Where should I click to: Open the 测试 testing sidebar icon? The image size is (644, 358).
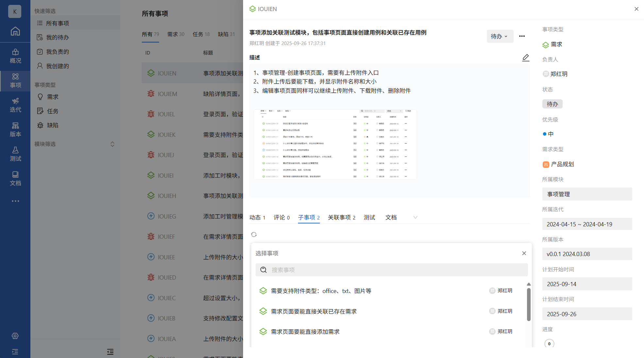(15, 154)
